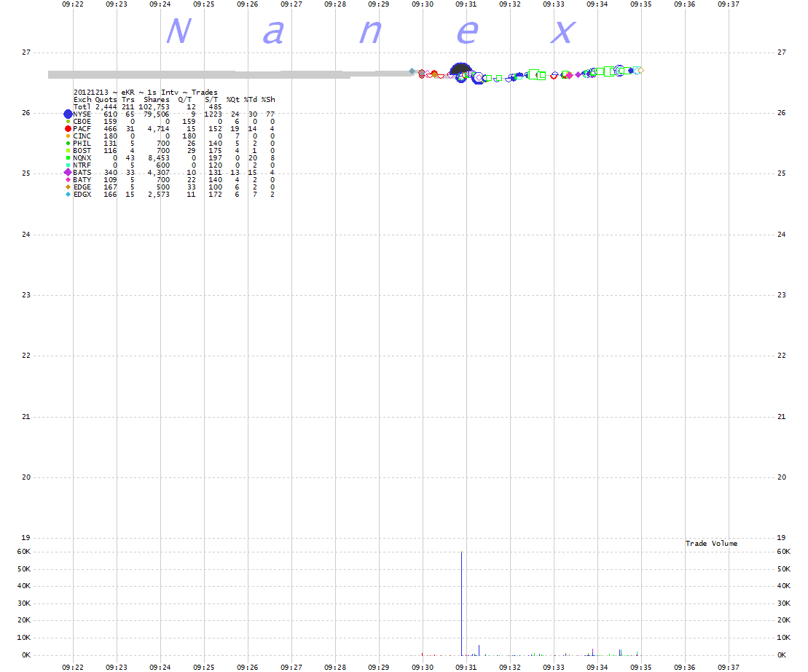
Task: Click total quotes value '2,444'
Action: point(106,106)
